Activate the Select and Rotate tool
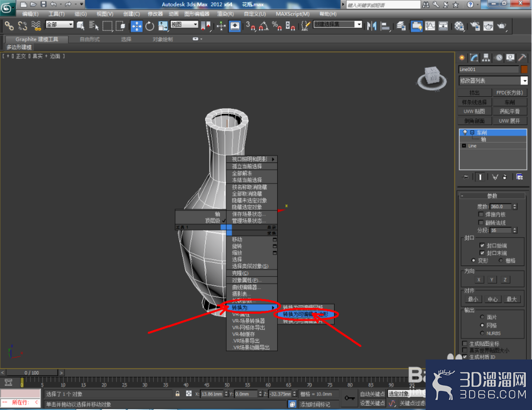The width and height of the screenshot is (532, 410). pyautogui.click(x=149, y=26)
